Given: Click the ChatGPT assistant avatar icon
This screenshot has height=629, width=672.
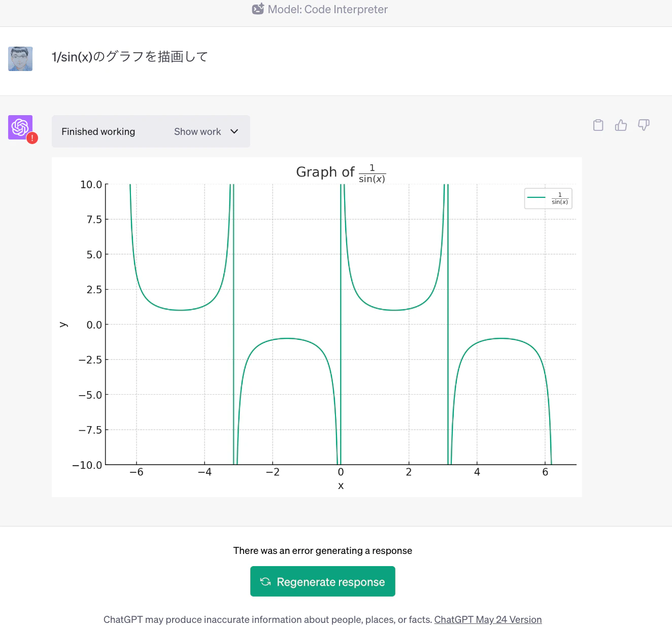Looking at the screenshot, I should tap(20, 127).
